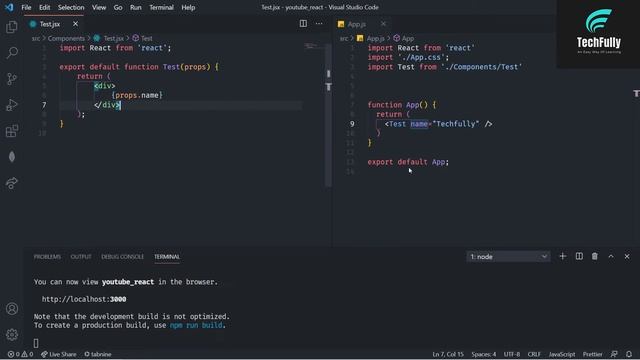Open the Terminal menu
Screen dimensions: 640x360
tap(161, 7)
